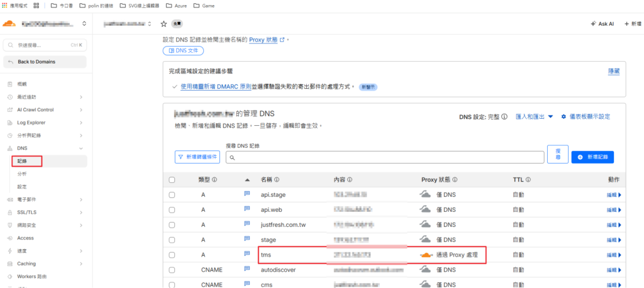Screen dimensions: 644x288
Task: Click the magnifier in DNS record search
Action: [x=232, y=157]
